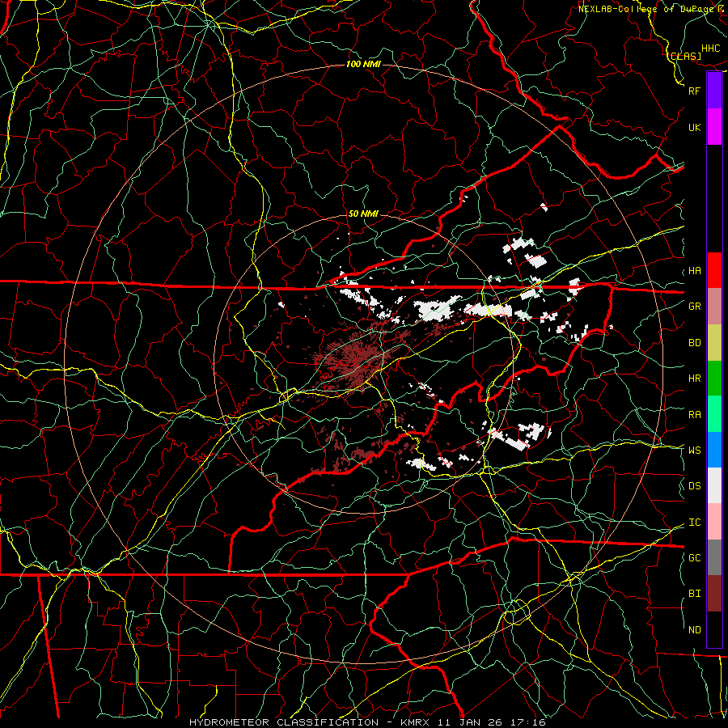Click the 'WS' legend label
The height and width of the screenshot is (728, 728).
tap(694, 450)
